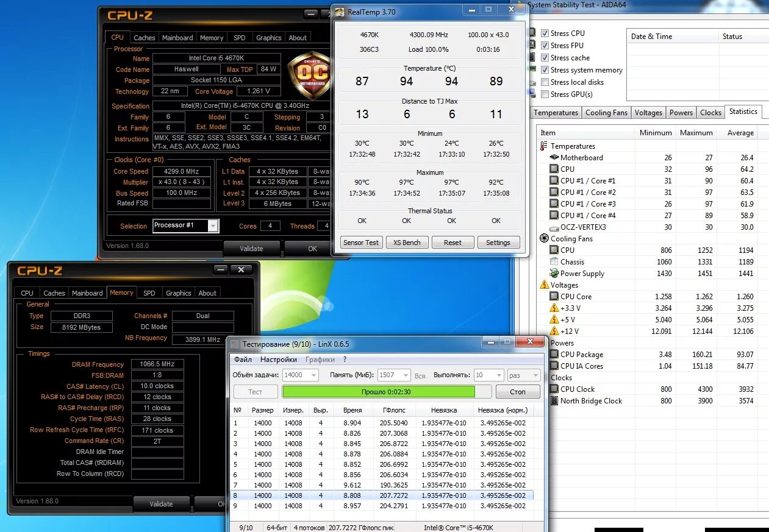Click the icon beside the Chassis fan row
The image size is (769, 532).
(x=554, y=262)
